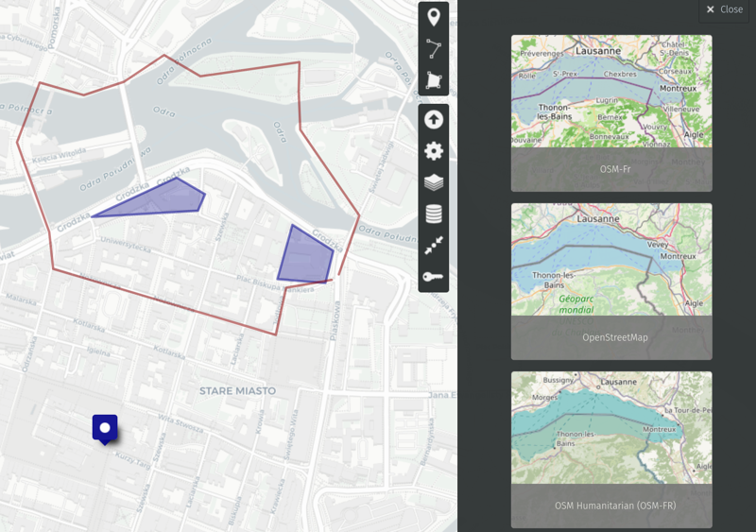Screen dimensions: 756x532
Task: Click the Uniwersytecka street label
Action: tap(126, 245)
